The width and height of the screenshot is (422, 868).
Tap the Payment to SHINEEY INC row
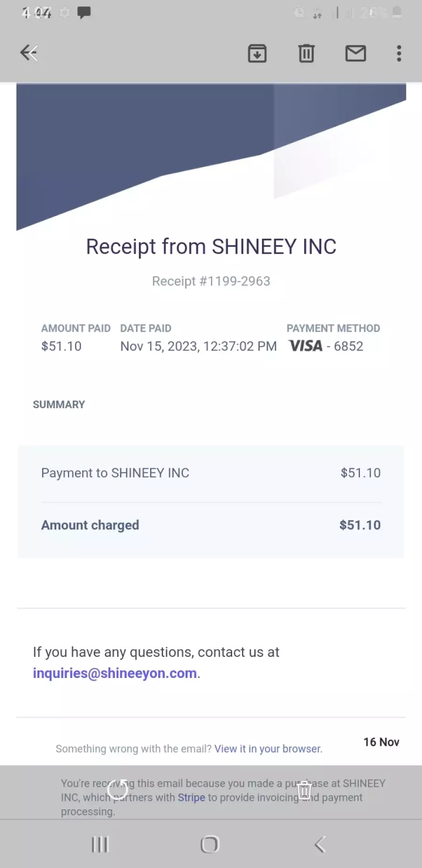(211, 473)
